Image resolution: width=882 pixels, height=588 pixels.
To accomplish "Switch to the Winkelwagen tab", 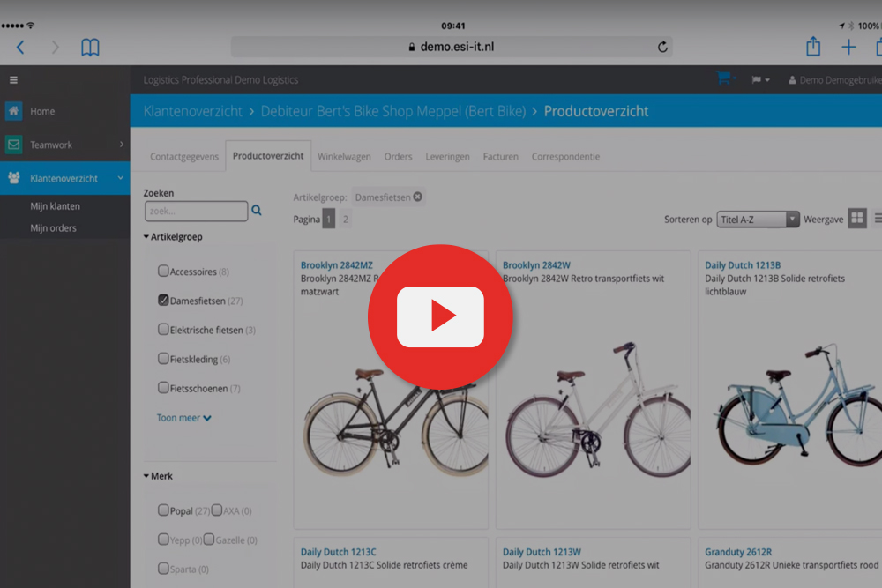I will pyautogui.click(x=344, y=157).
